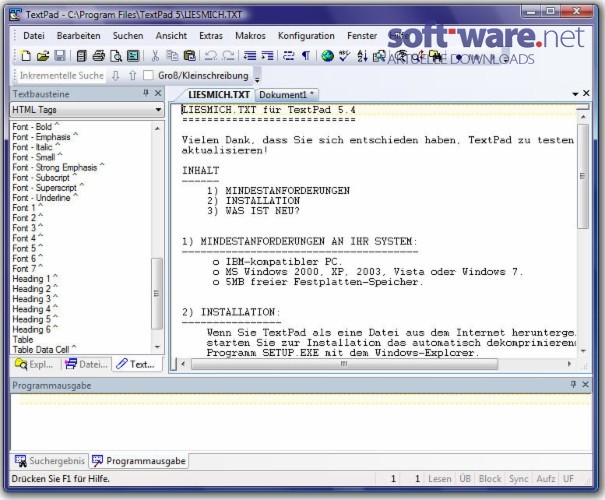Click the Print icon in the toolbar
This screenshot has height=500, width=605.
click(98, 56)
